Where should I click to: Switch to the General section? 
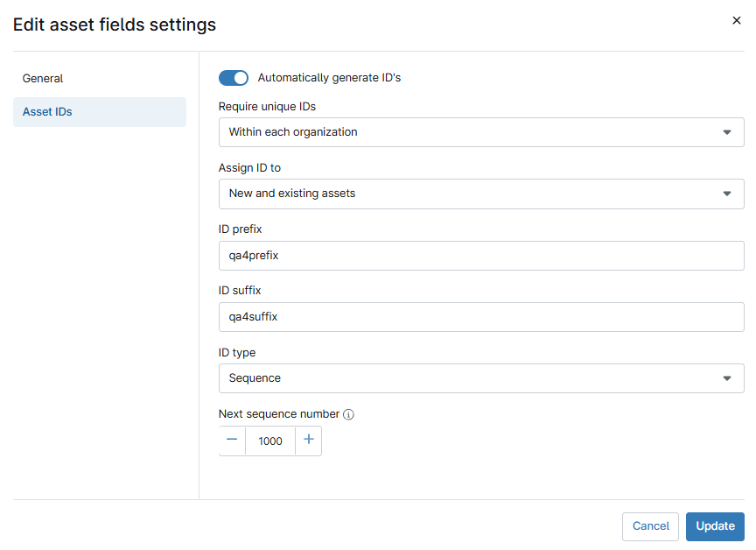(x=42, y=78)
